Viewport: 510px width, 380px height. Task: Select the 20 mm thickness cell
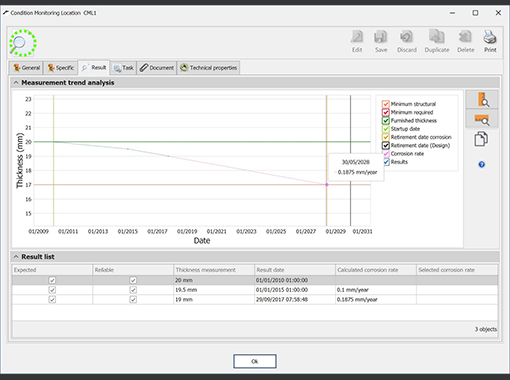[x=214, y=280]
